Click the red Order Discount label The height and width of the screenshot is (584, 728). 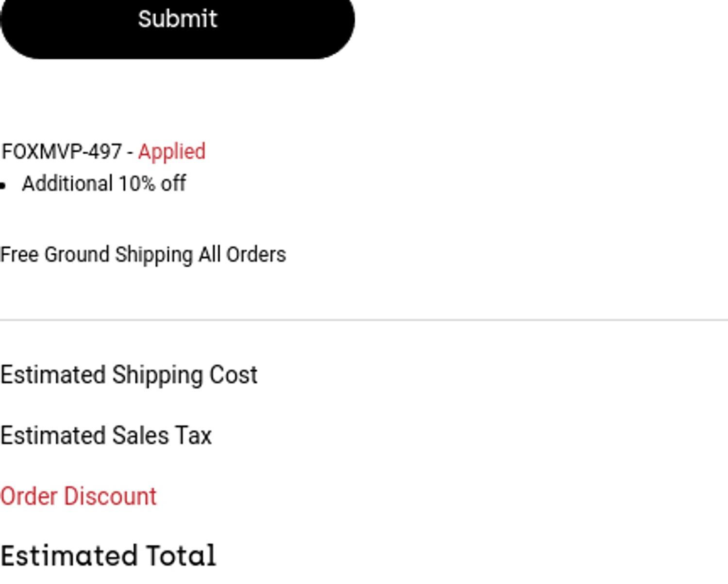[x=78, y=497]
